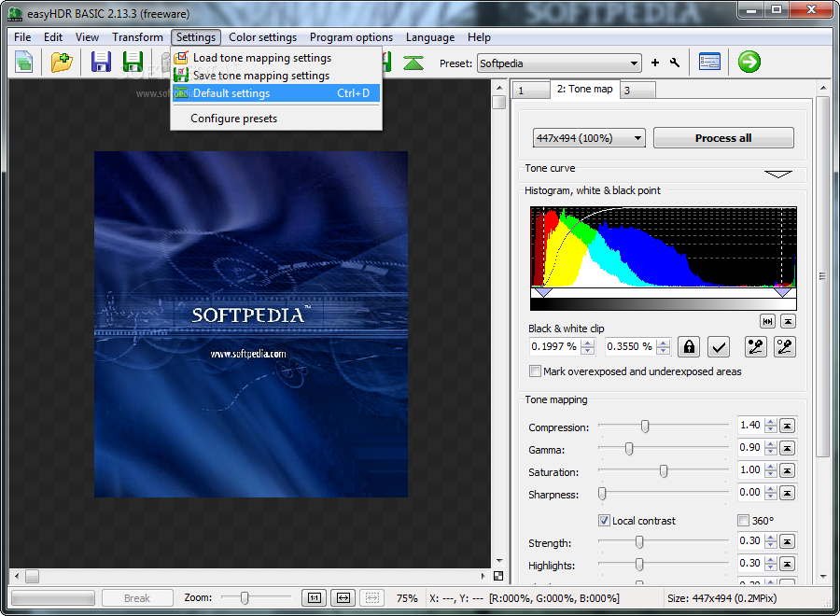Click the Saturation value stepper arrows
Viewport: 840px width, 616px height.
(770, 470)
